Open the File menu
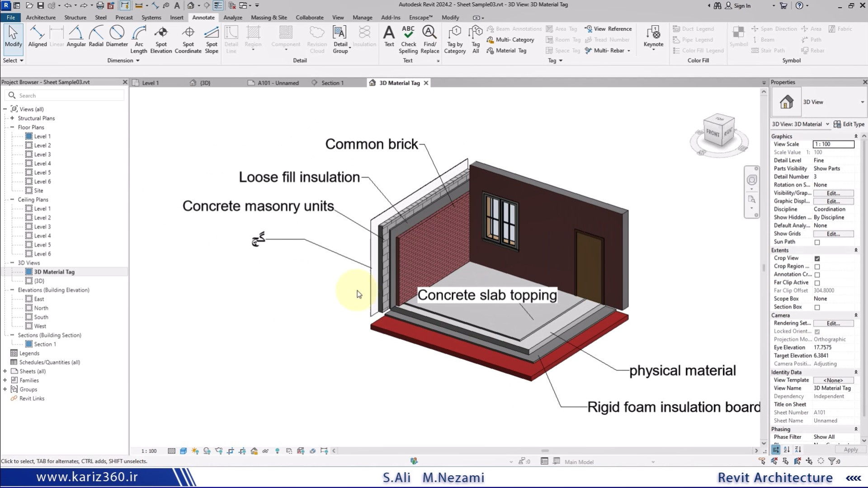Image resolution: width=868 pixels, height=488 pixels. coord(11,18)
